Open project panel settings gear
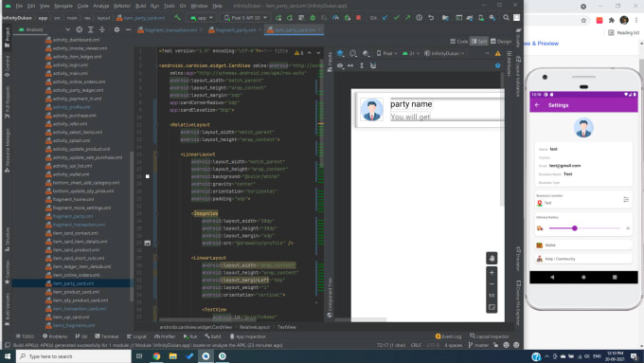Screen dimensions: 644x363 (116, 29)
